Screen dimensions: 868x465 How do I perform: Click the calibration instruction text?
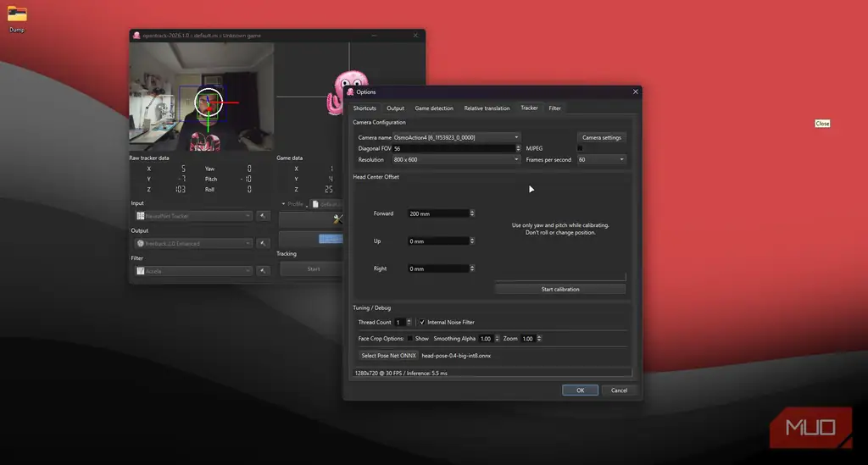[x=560, y=229]
